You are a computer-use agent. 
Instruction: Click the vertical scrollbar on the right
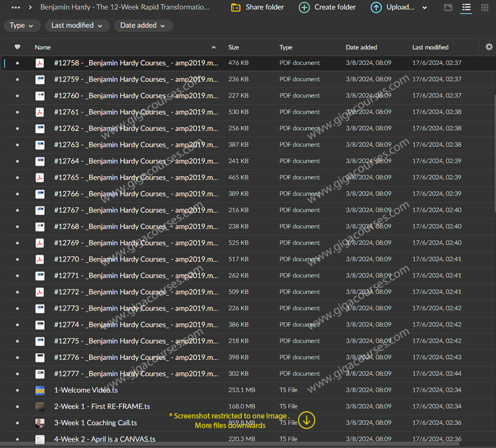click(494, 145)
